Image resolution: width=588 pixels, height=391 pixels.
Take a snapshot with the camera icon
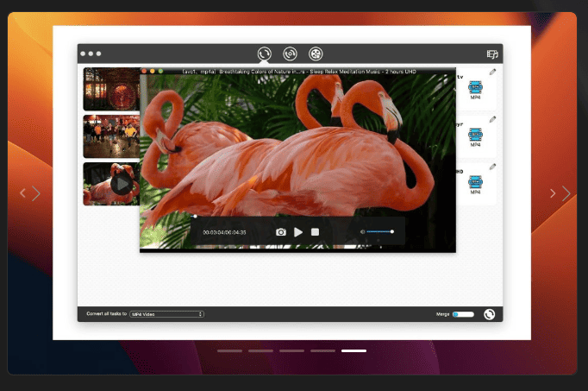[281, 232]
